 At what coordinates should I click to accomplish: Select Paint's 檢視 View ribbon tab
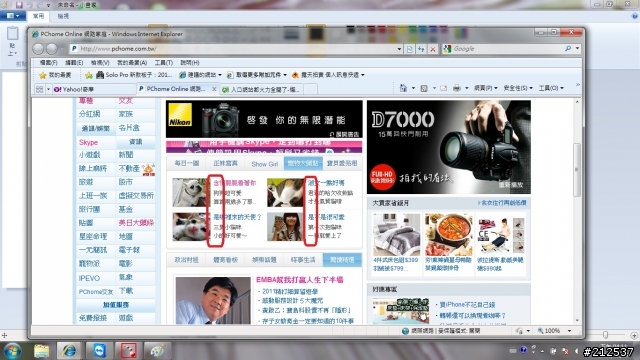63,16
